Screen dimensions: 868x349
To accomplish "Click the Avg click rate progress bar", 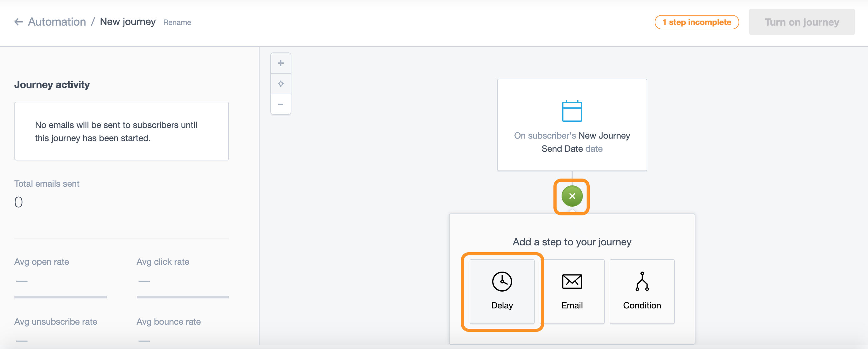I will (x=183, y=297).
